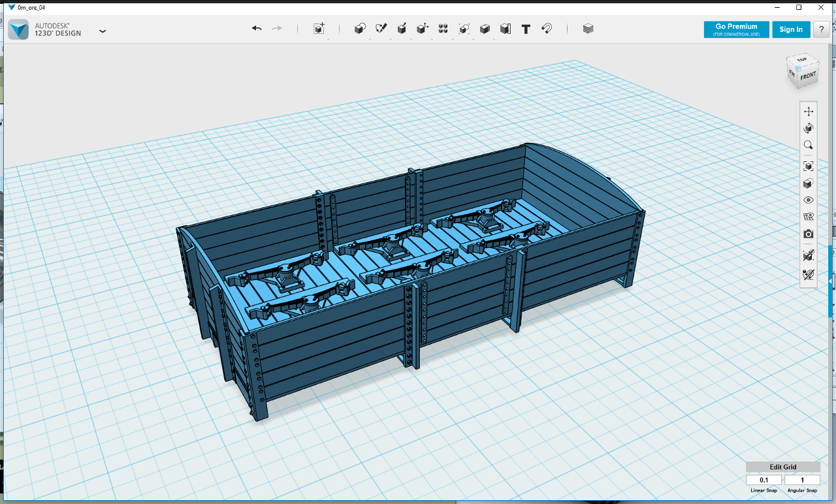This screenshot has width=836, height=504.
Task: Open Help with the question mark button
Action: [821, 29]
